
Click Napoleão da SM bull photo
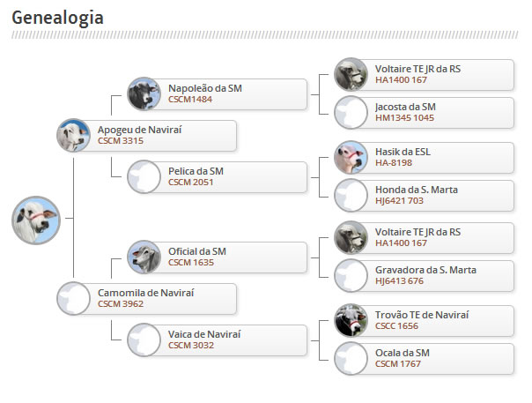[144, 94]
